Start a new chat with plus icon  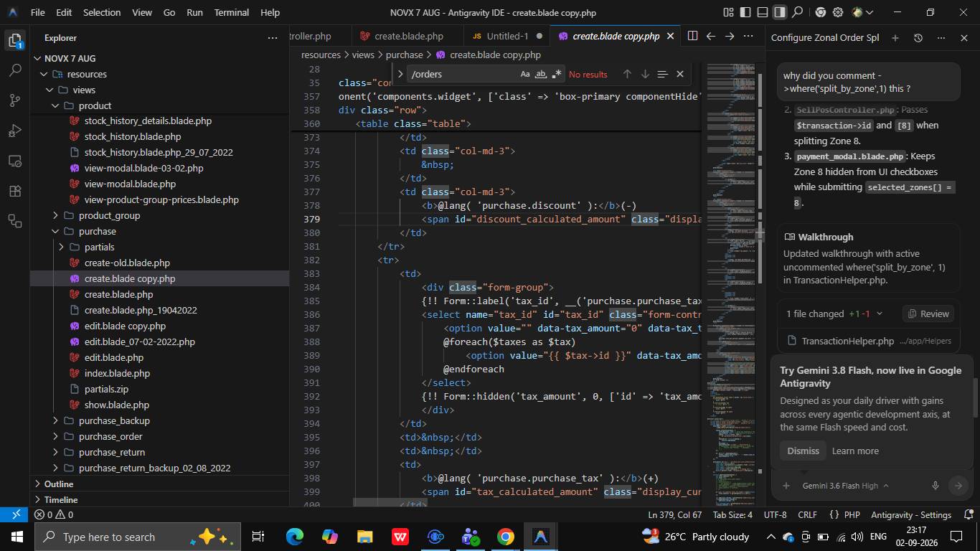click(x=895, y=38)
